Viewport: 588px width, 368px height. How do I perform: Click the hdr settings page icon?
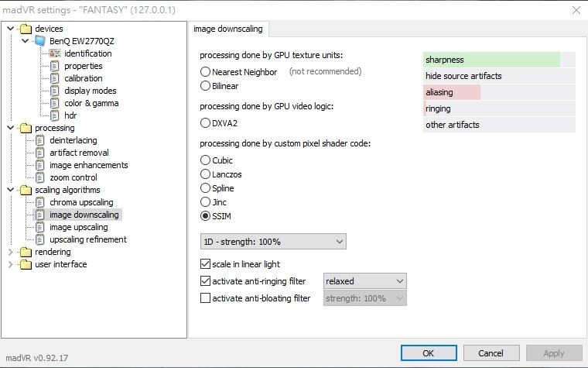[x=55, y=115]
